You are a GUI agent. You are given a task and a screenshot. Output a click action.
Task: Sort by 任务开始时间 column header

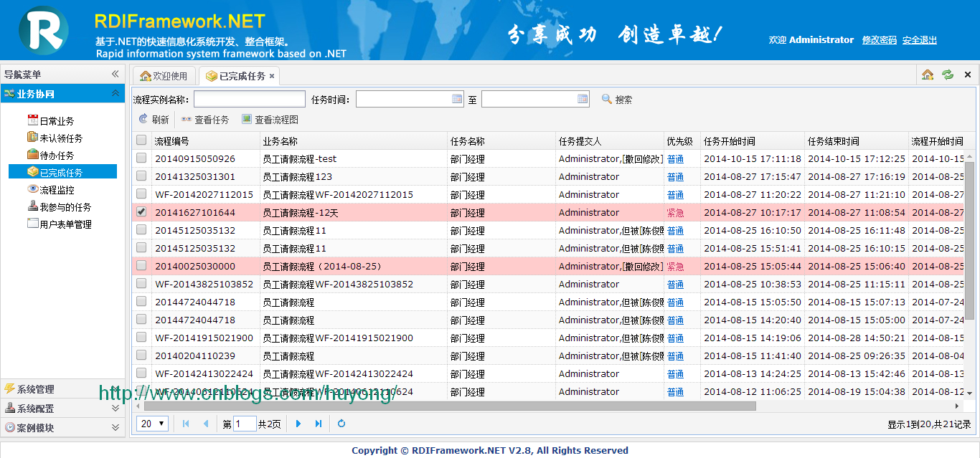click(753, 140)
